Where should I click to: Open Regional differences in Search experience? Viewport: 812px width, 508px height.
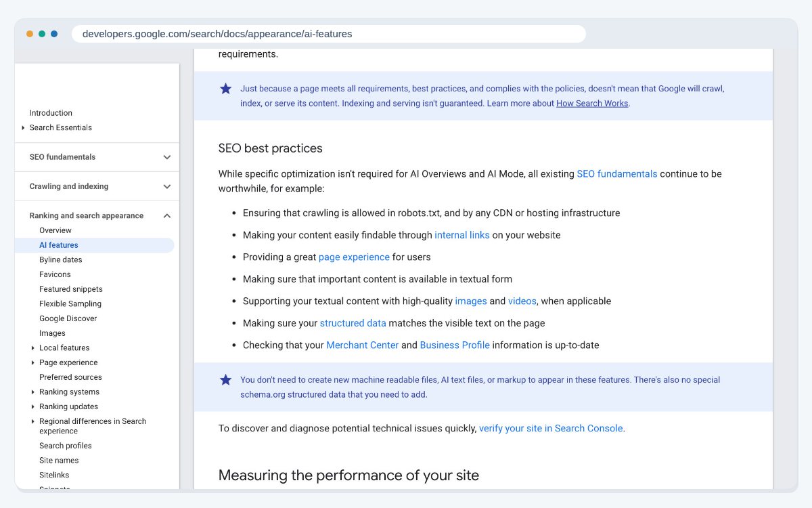coord(93,426)
